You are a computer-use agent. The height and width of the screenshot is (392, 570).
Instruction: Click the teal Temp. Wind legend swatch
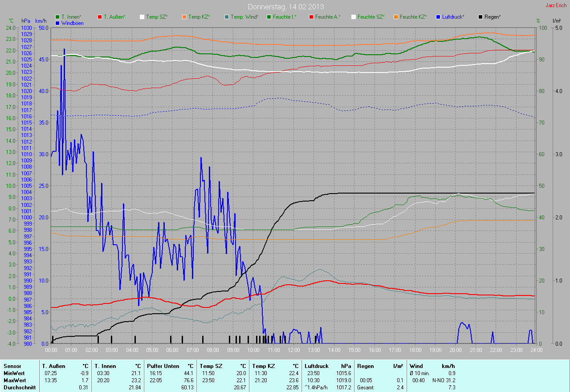coord(226,17)
